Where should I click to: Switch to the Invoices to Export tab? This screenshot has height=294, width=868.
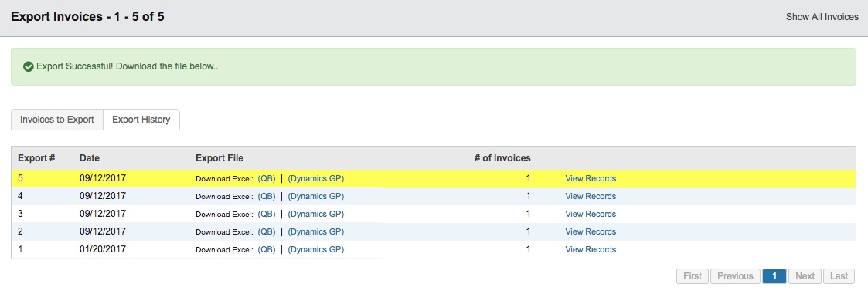coord(57,120)
